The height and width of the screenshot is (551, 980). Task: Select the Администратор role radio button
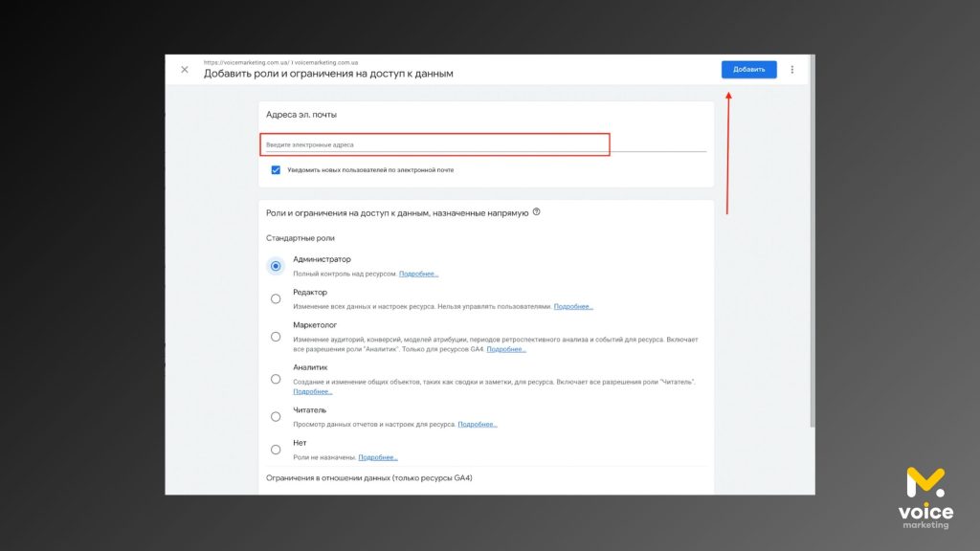(276, 266)
